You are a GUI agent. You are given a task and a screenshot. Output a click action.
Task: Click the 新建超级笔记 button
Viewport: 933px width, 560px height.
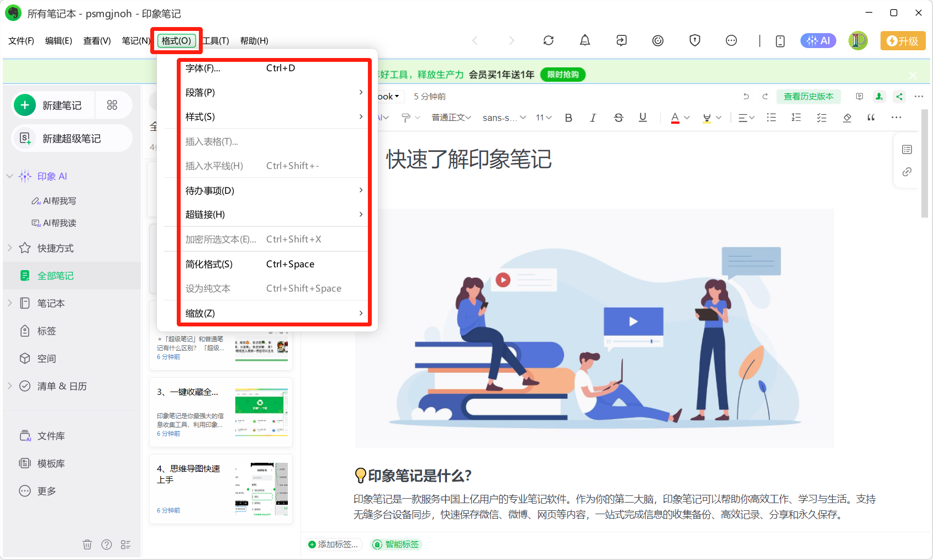(72, 138)
